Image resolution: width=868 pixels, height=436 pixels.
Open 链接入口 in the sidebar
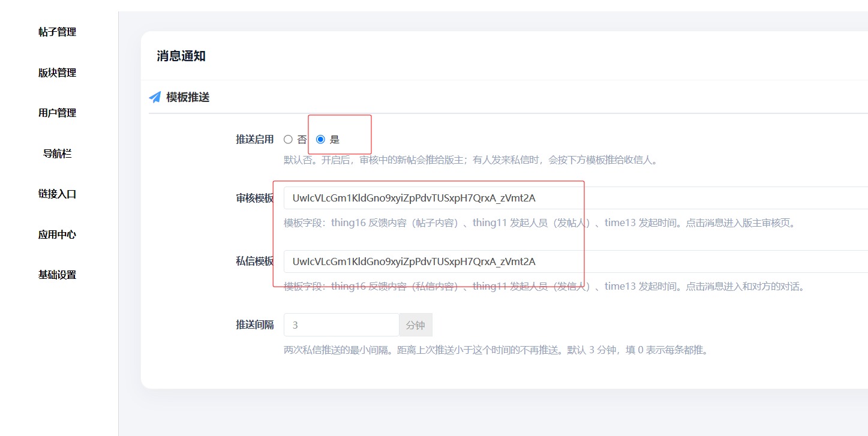[58, 194]
